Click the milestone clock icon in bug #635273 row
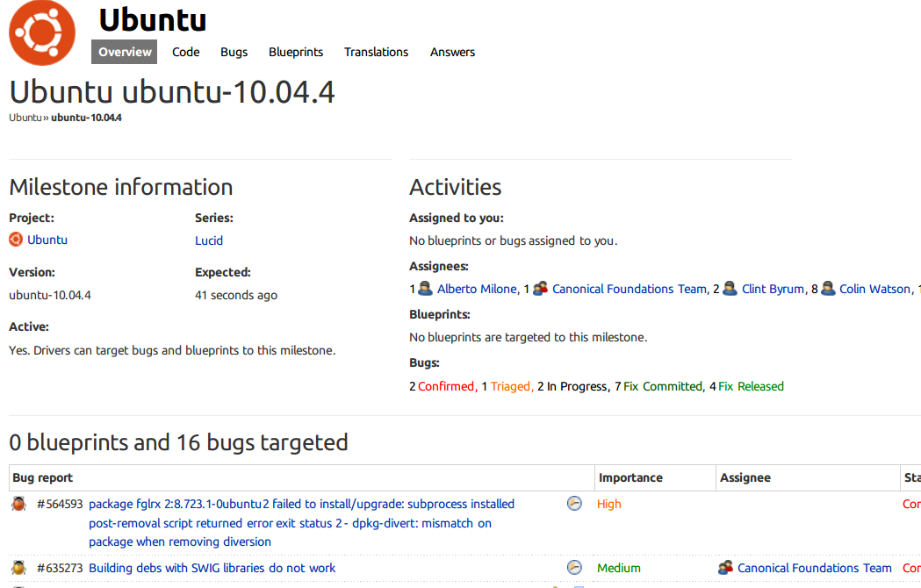Screen dimensions: 921x588 [574, 568]
